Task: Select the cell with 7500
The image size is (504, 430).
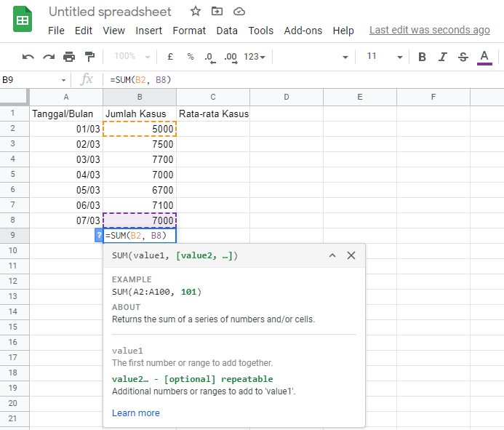Action: (x=140, y=144)
